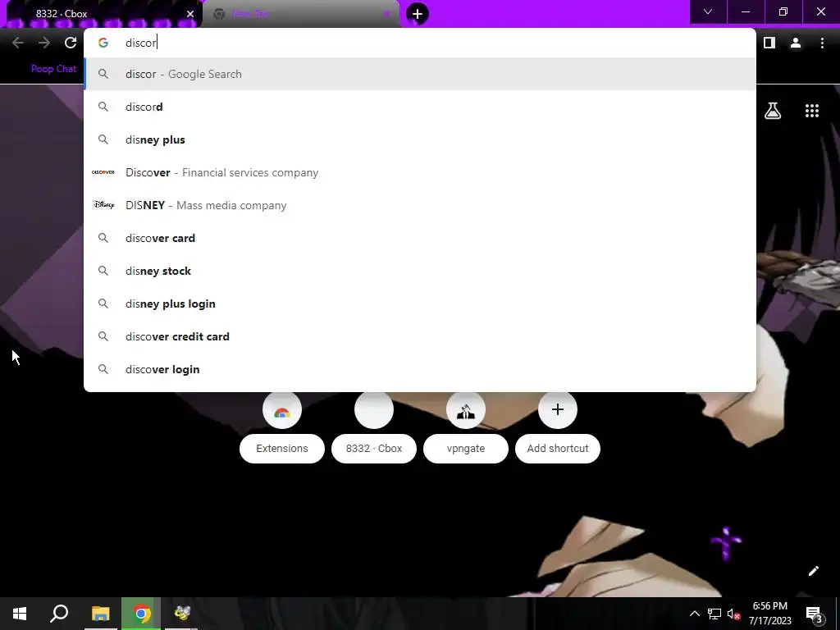
Task: Open the Extensions shortcut icon
Action: point(282,410)
